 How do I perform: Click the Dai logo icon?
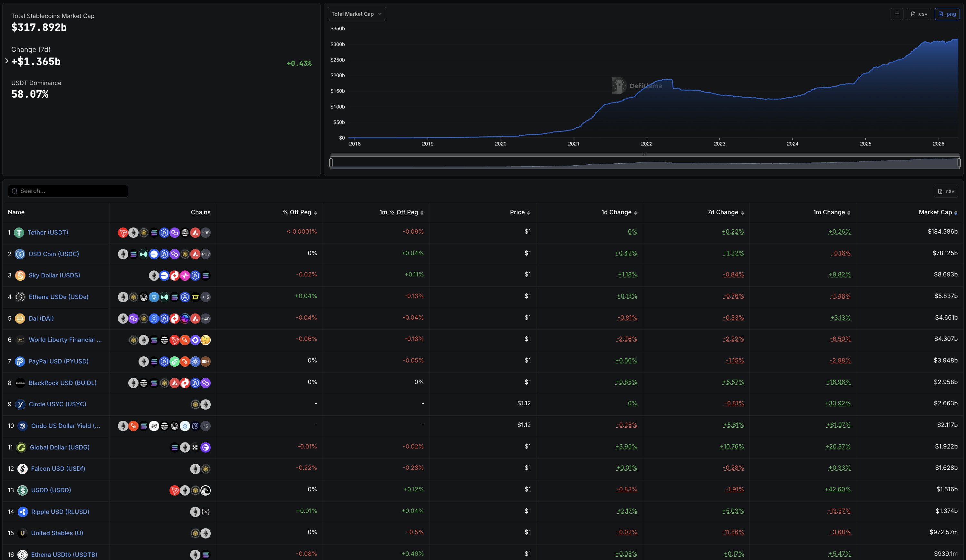[19, 318]
